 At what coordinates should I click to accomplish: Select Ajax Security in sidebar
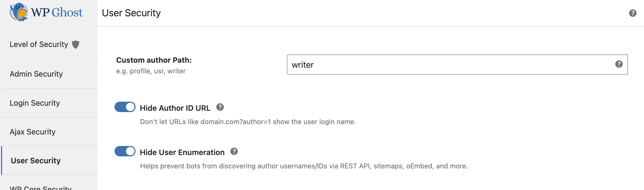[49, 132]
